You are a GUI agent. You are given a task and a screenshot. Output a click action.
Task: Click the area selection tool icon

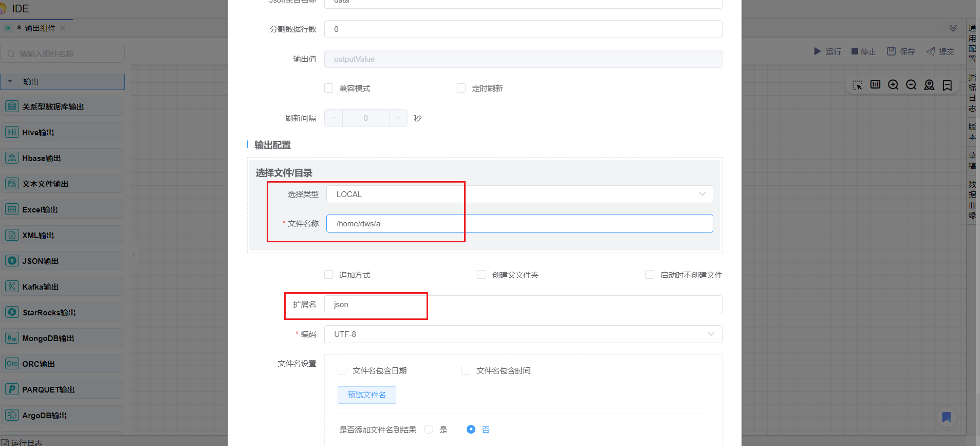857,85
